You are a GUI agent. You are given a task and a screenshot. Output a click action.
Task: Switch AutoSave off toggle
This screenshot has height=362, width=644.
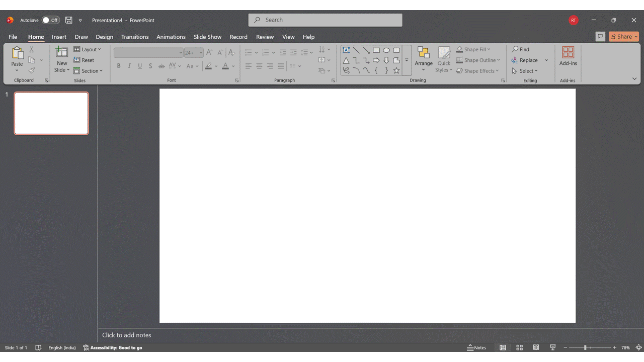(x=50, y=20)
